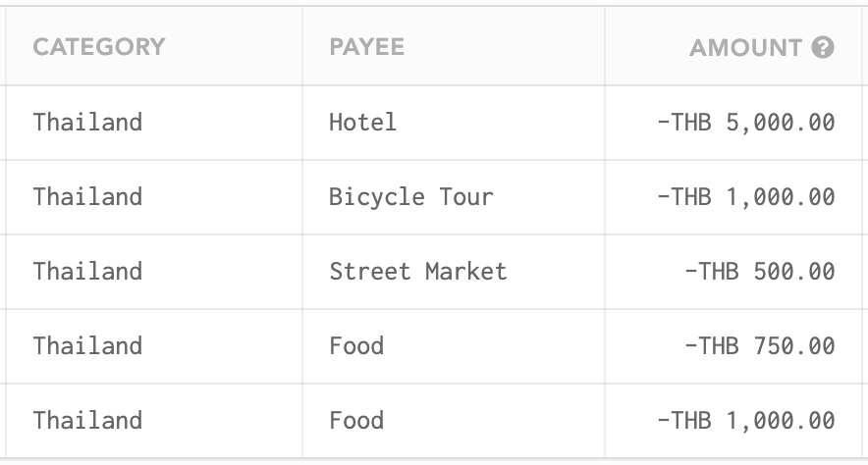Click the -THB 750.00 amount cell

760,346
